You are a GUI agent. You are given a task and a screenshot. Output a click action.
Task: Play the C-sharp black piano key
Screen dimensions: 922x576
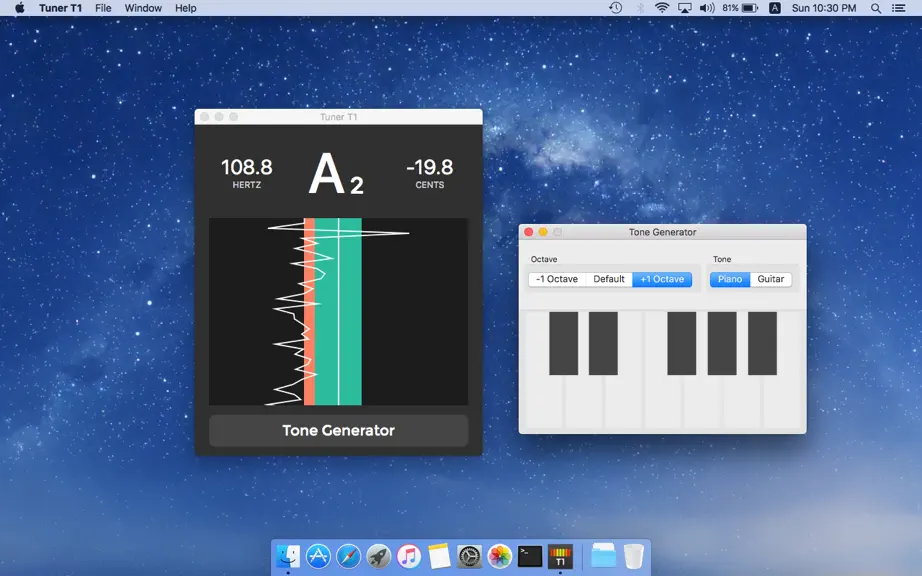click(563, 343)
